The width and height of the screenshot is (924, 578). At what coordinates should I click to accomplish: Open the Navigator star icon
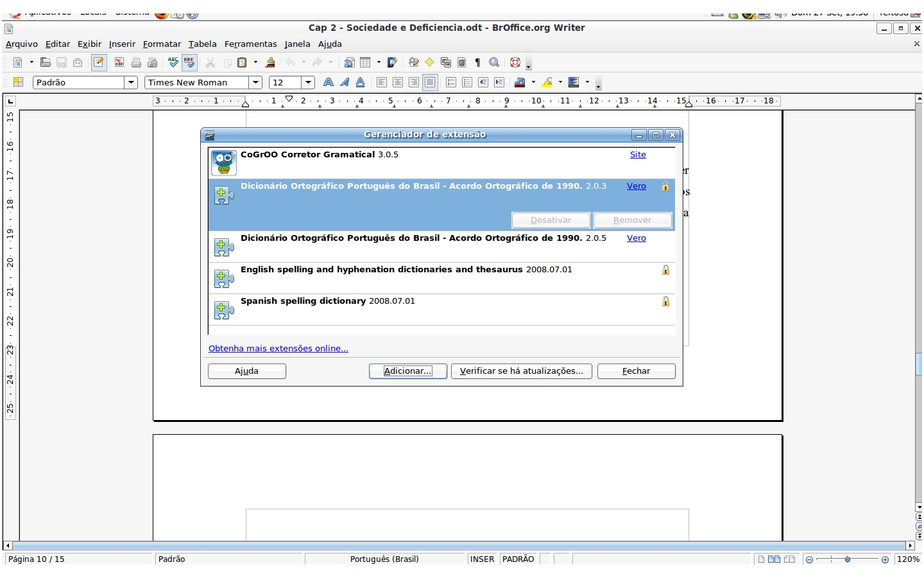click(429, 62)
